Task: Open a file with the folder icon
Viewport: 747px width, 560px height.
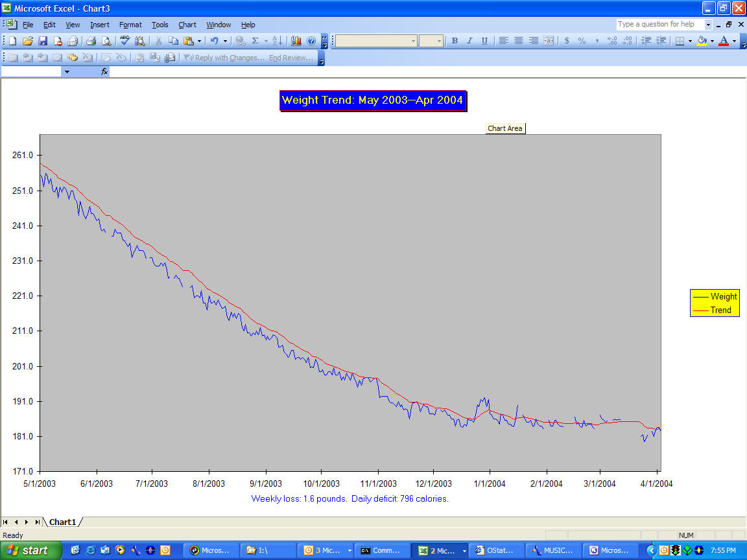Action: [28, 41]
